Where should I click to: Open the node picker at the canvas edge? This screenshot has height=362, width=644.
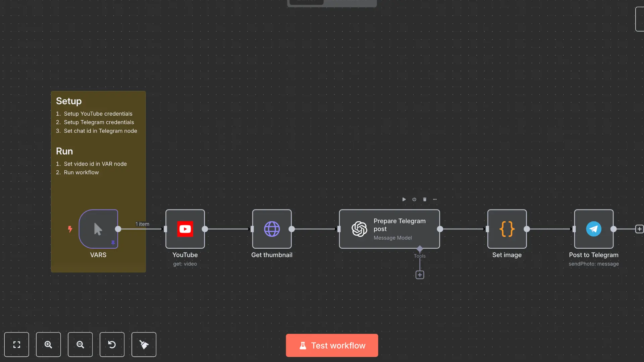(640, 229)
